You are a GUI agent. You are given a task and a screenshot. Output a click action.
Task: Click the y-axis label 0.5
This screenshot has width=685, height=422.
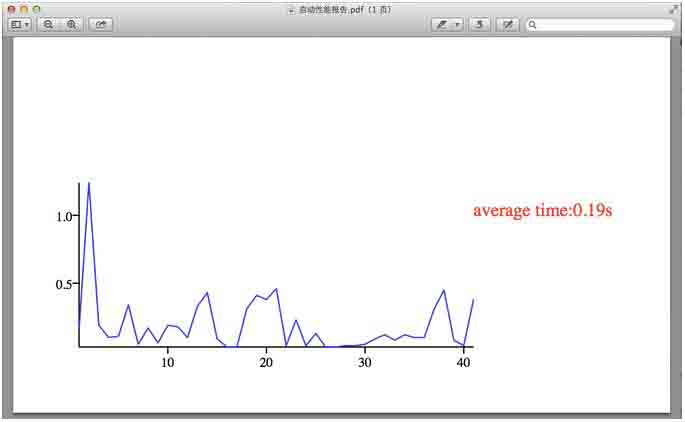click(64, 284)
